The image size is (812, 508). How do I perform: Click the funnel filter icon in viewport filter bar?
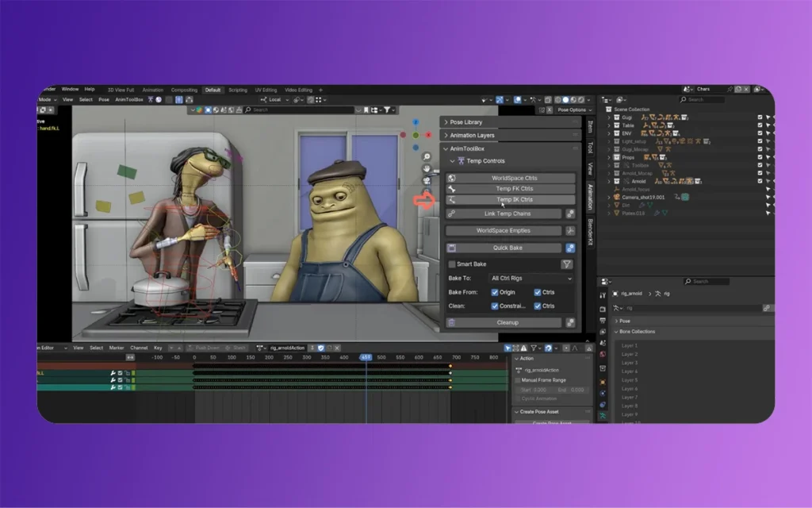tap(387, 110)
